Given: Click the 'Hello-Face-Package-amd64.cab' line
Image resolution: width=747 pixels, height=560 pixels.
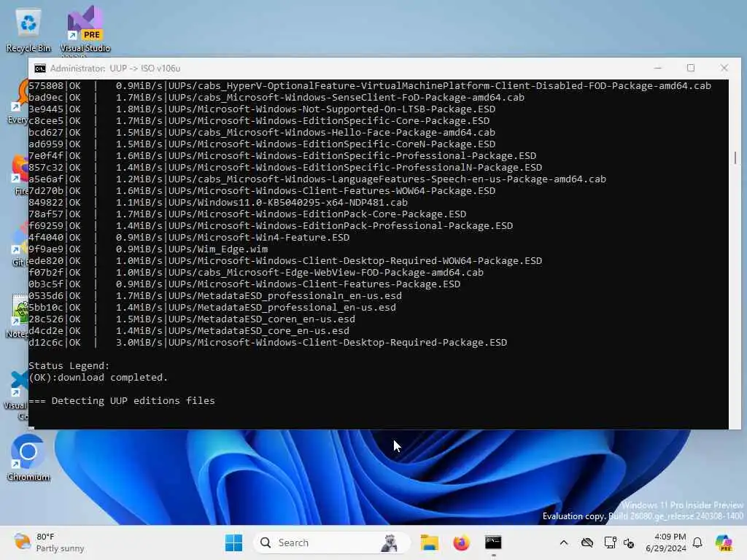Looking at the screenshot, I should coord(262,133).
